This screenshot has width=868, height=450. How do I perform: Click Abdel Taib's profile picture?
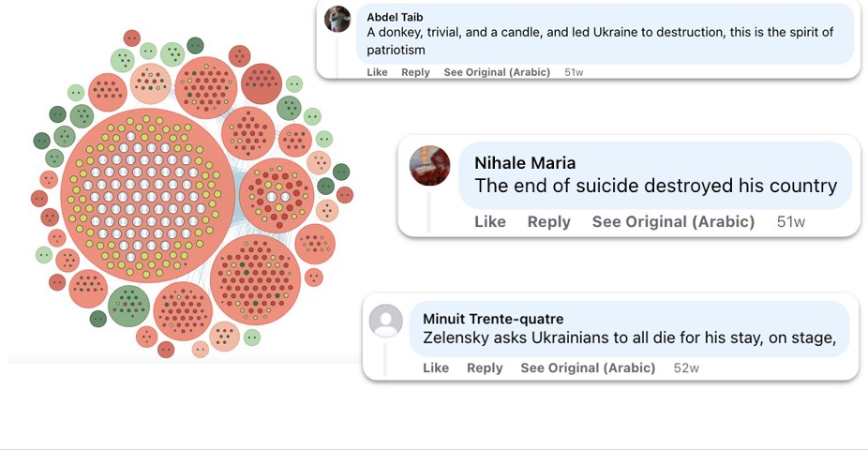coord(337,20)
